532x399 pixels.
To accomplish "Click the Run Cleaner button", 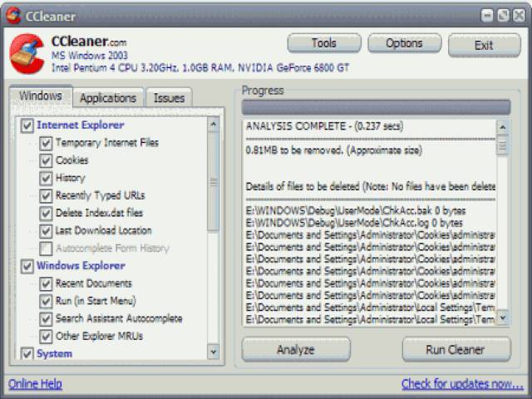I will pyautogui.click(x=456, y=349).
